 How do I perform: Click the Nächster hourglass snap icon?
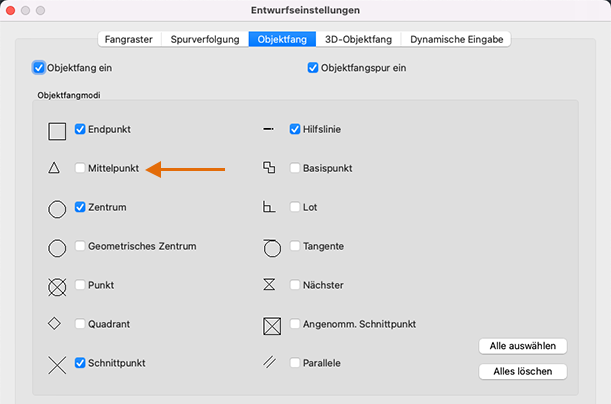268,285
